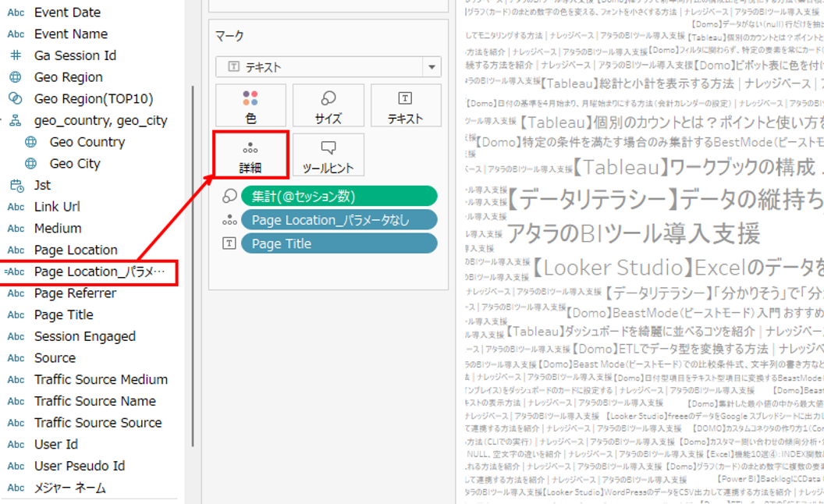Image resolution: width=824 pixels, height=504 pixels.
Task: Select the Source field
Action: (x=55, y=357)
